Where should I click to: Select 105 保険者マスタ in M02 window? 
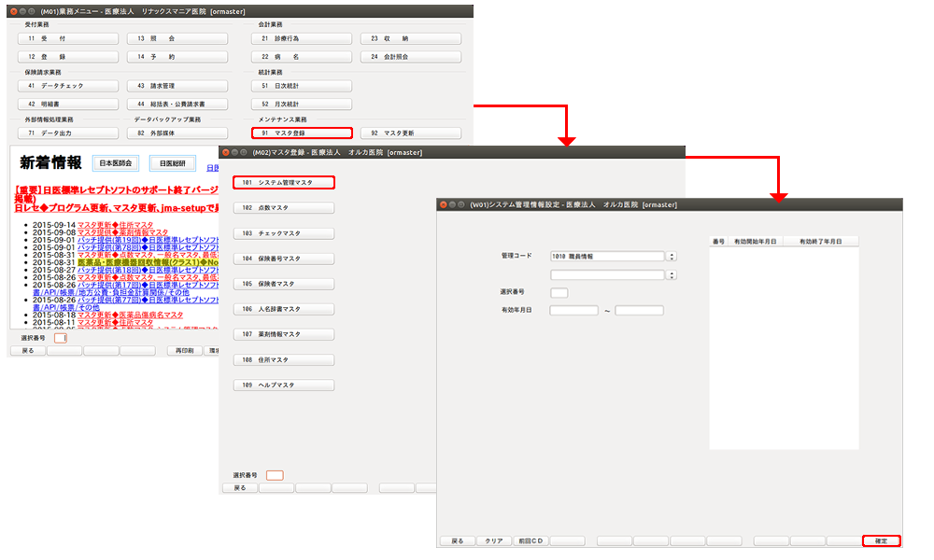(284, 284)
